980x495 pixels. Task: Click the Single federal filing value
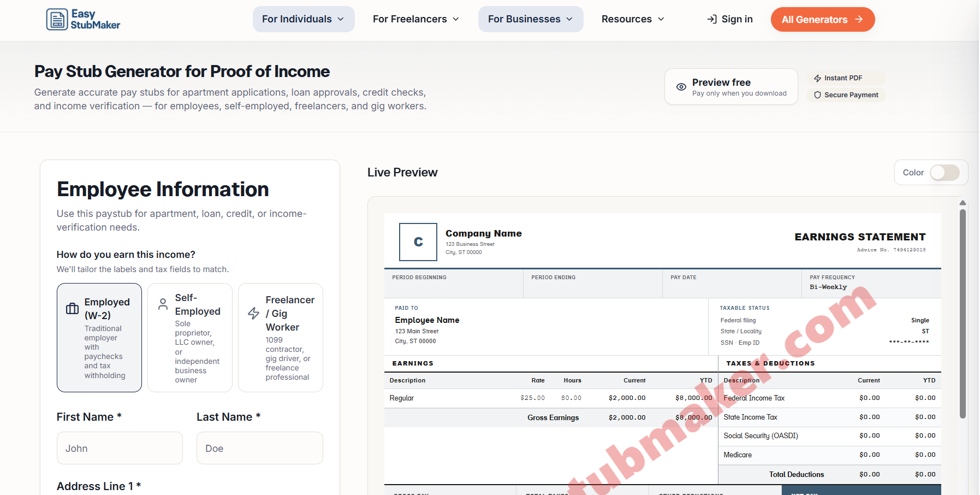[x=920, y=321]
